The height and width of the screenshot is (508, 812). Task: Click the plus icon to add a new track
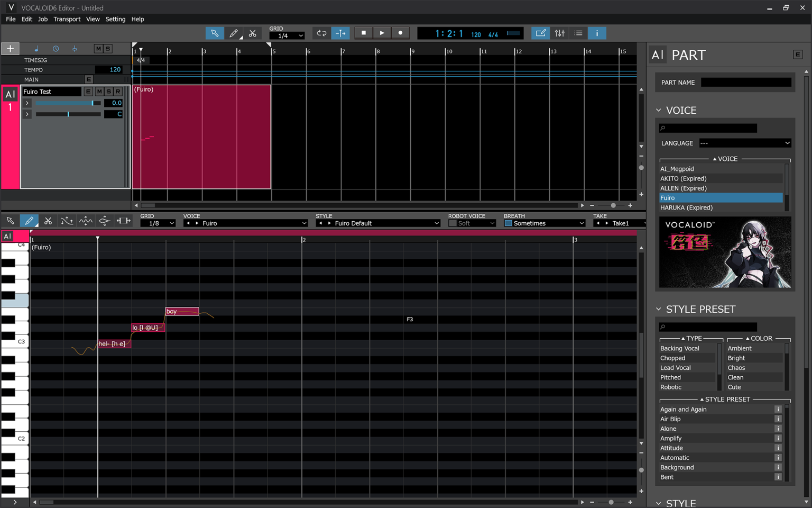(10, 48)
